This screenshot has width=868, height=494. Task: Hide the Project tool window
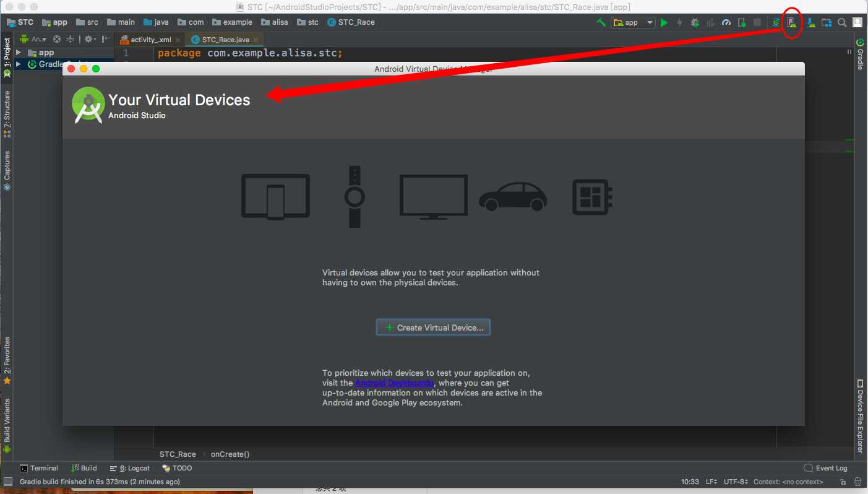[x=106, y=39]
